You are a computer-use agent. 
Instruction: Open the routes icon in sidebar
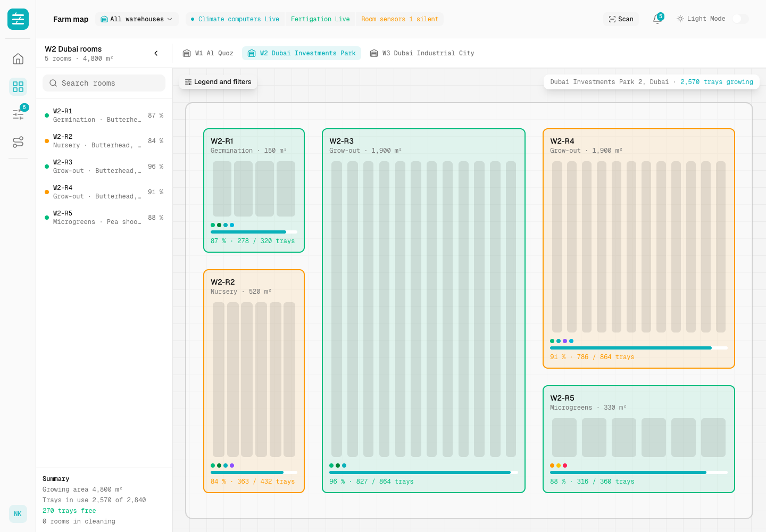[x=18, y=142]
